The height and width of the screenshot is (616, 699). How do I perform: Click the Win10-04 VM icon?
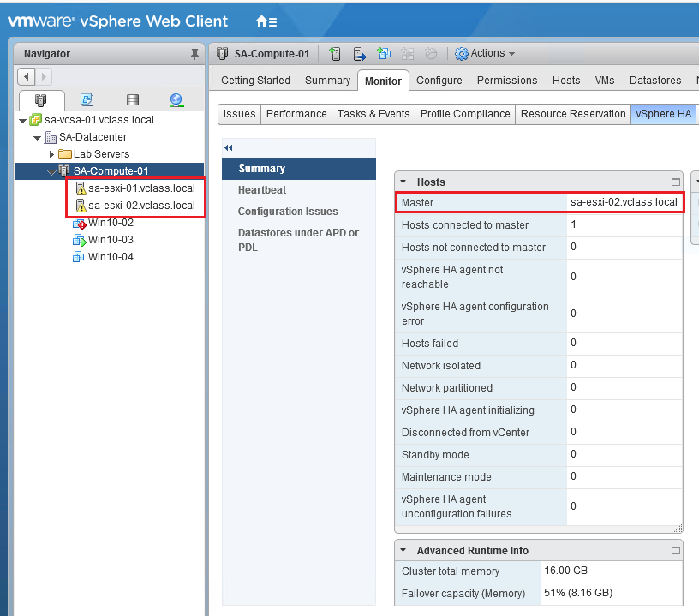pos(78,257)
